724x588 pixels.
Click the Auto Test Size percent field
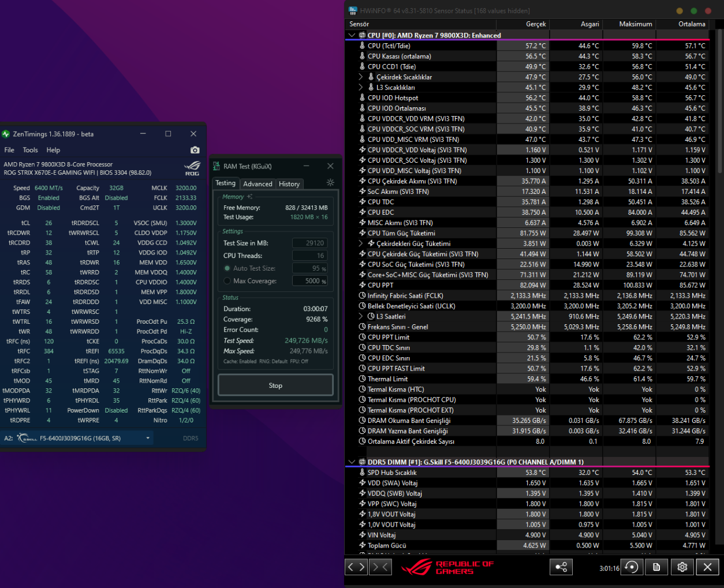[310, 268]
